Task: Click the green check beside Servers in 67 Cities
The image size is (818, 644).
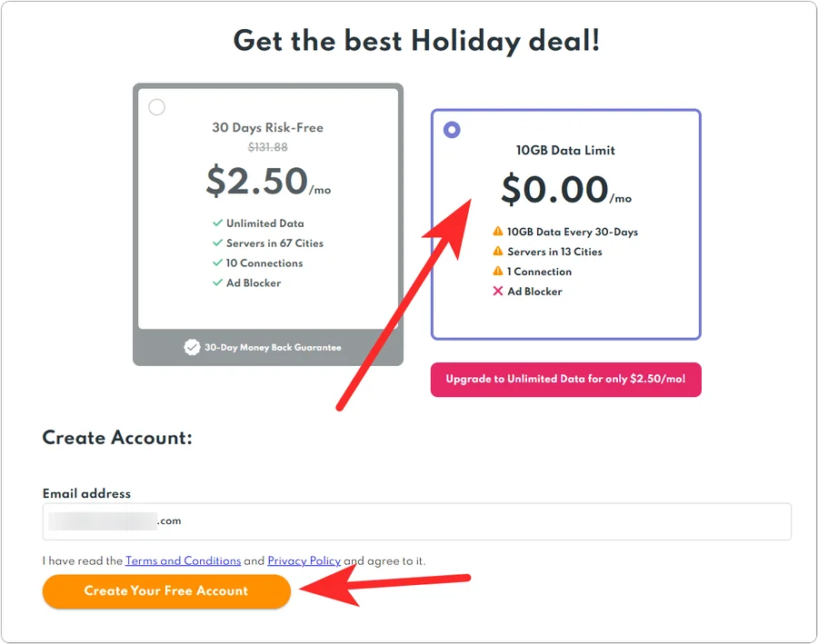Action: [218, 243]
